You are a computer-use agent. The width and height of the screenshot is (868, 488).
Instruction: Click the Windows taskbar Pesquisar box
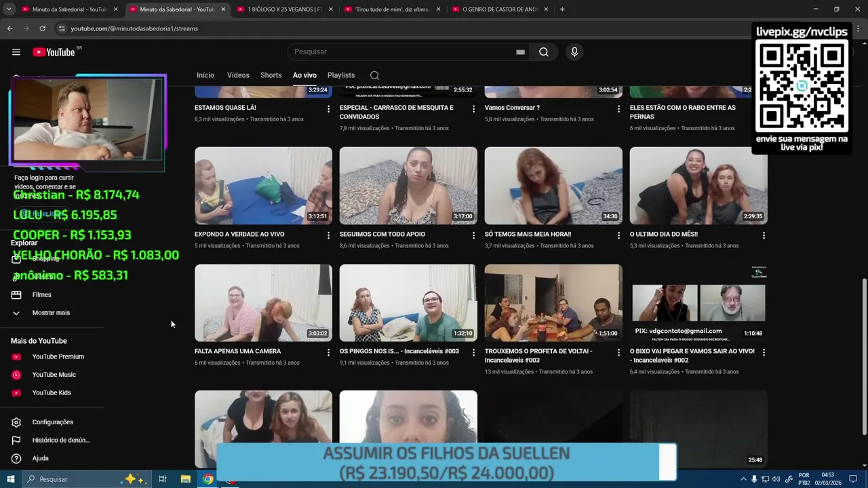85,479
